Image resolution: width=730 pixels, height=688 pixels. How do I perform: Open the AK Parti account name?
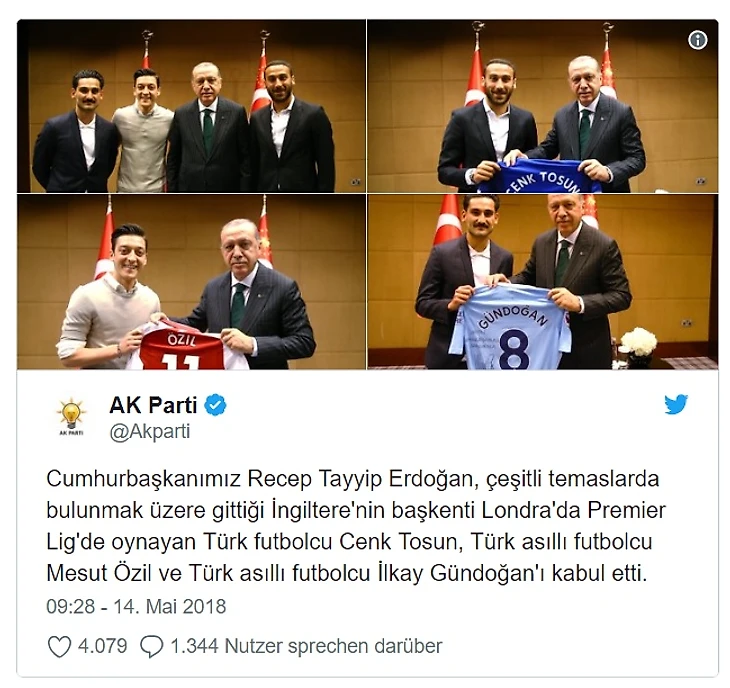153,405
